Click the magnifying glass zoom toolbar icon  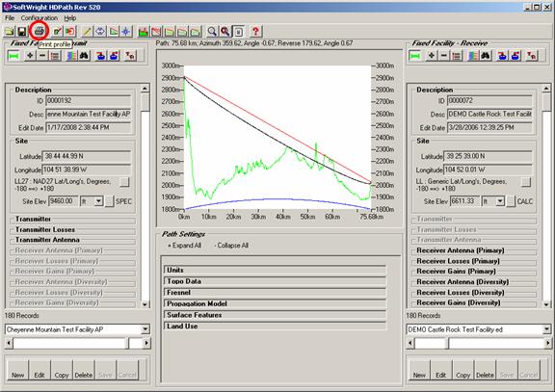click(x=212, y=32)
